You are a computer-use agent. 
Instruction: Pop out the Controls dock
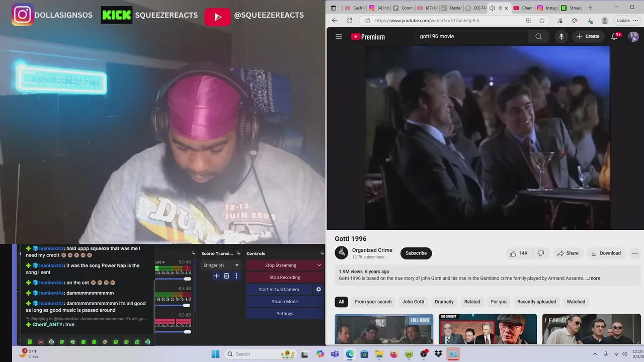point(322,253)
